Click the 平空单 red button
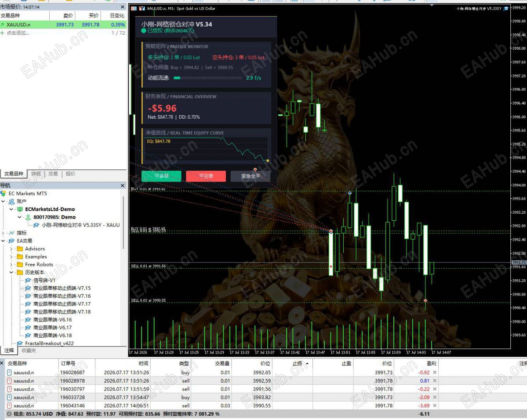This screenshot has width=527, height=420. pos(206,176)
